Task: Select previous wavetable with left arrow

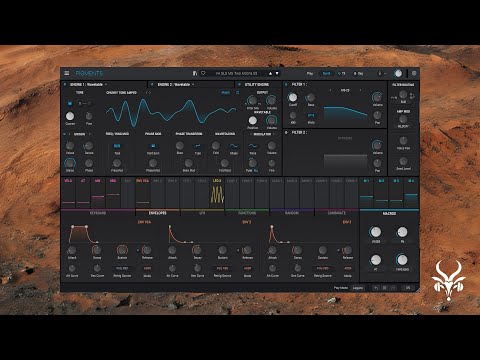Action: 146,92
